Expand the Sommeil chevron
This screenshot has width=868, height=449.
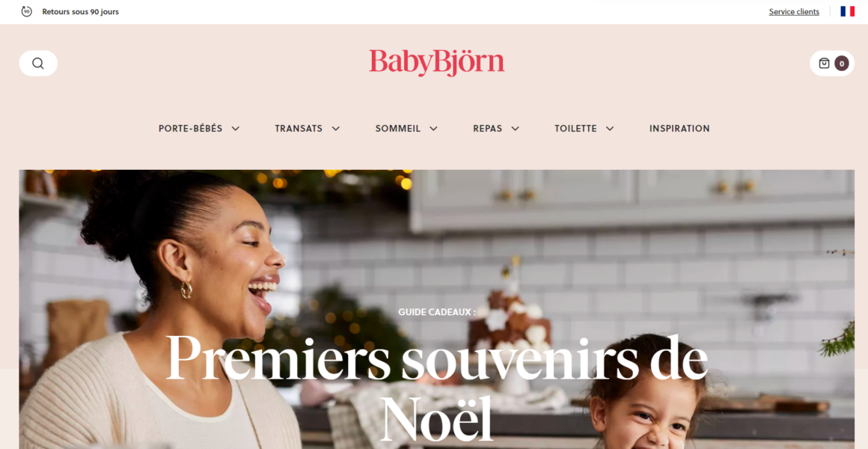click(x=433, y=129)
